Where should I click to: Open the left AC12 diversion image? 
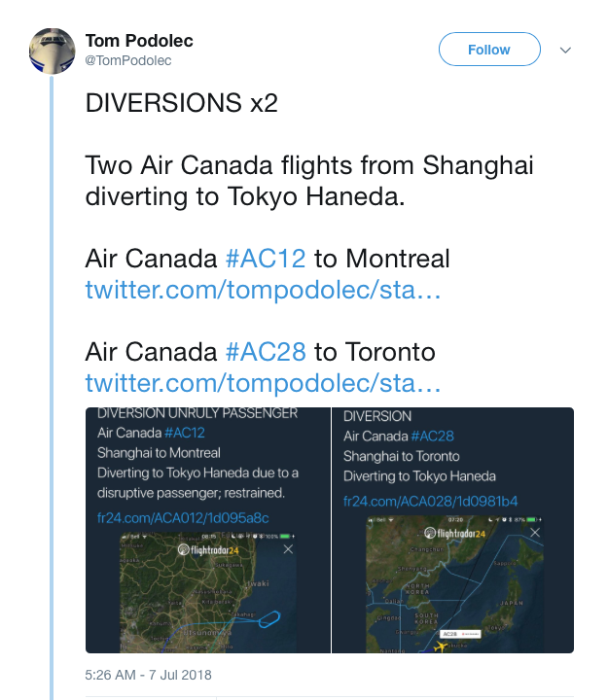pos(208,530)
